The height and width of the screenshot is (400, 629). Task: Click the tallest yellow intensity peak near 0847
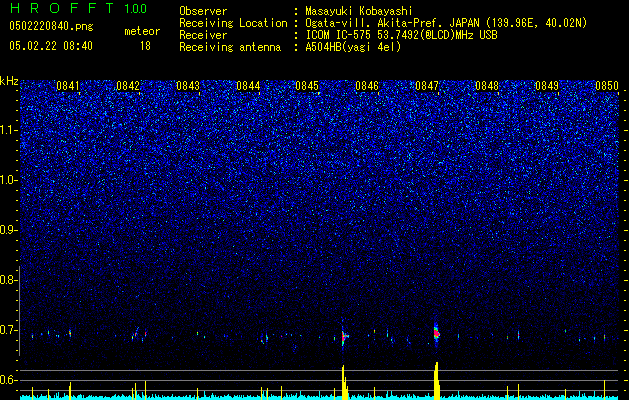click(x=437, y=380)
